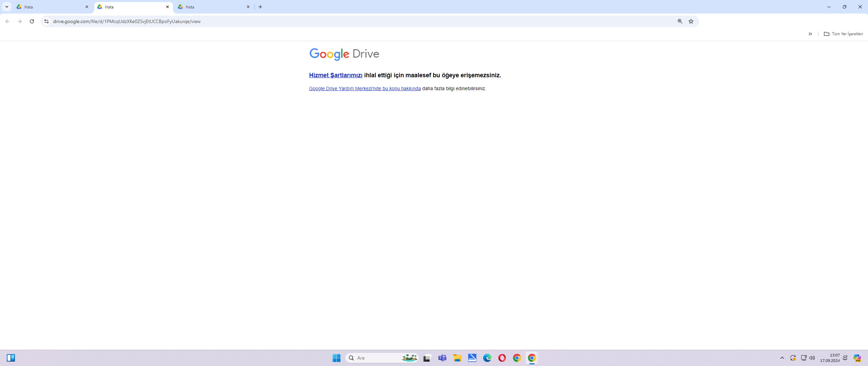Show hidden system tray icons
Image resolution: width=868 pixels, height=366 pixels.
pos(782,358)
